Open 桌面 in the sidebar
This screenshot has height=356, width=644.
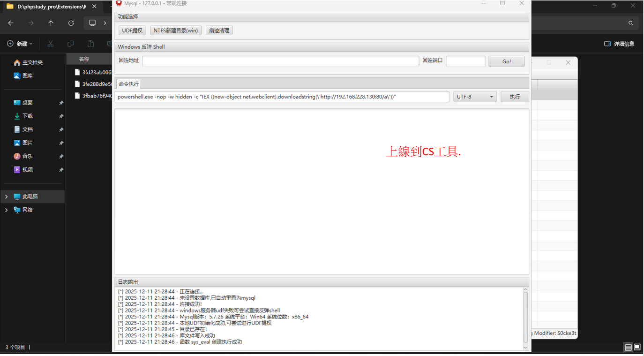pyautogui.click(x=27, y=102)
